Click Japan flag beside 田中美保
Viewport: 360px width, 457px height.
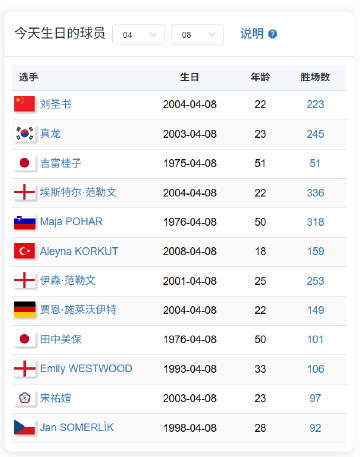pos(25,339)
